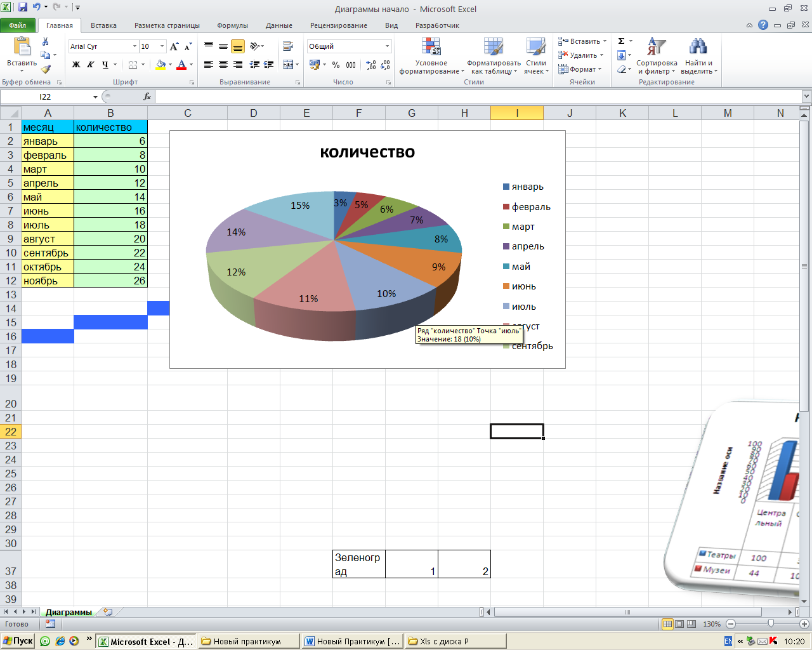Click the decrease font size icon
This screenshot has height=650, width=812.
point(188,46)
